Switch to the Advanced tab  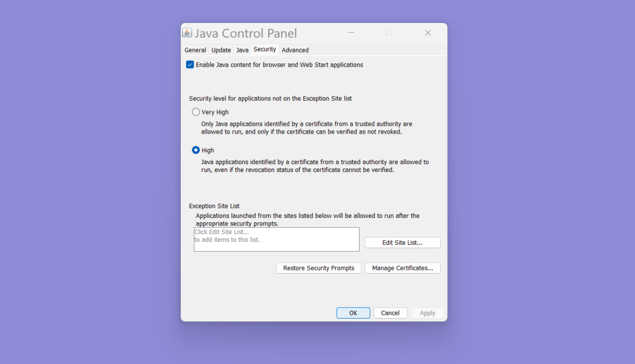[295, 50]
